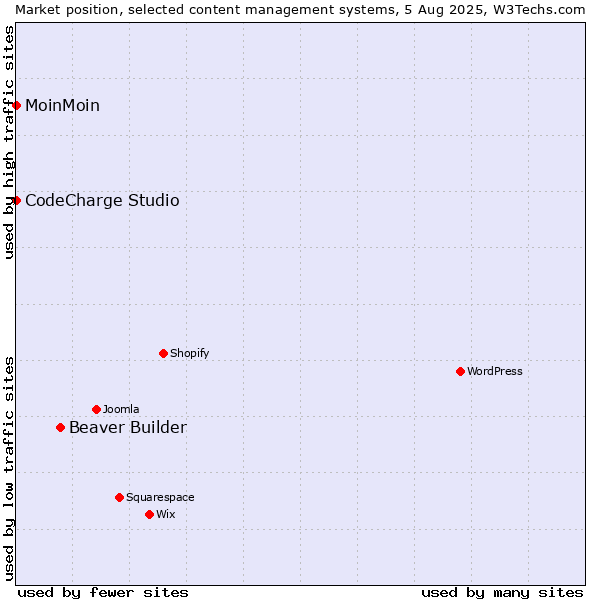The height and width of the screenshot is (600, 600).
Task: Click the Beaver Builder label text
Action: [x=128, y=427]
